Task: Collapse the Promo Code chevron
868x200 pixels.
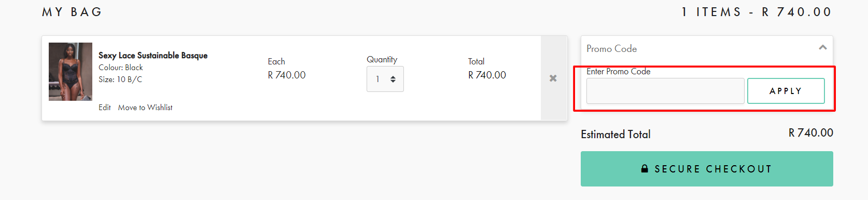Action: [822, 47]
